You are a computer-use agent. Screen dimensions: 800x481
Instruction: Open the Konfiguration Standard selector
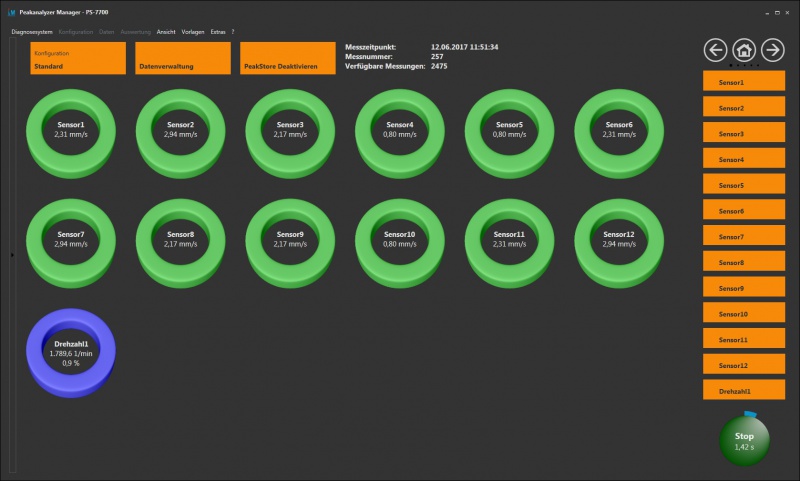click(x=78, y=59)
